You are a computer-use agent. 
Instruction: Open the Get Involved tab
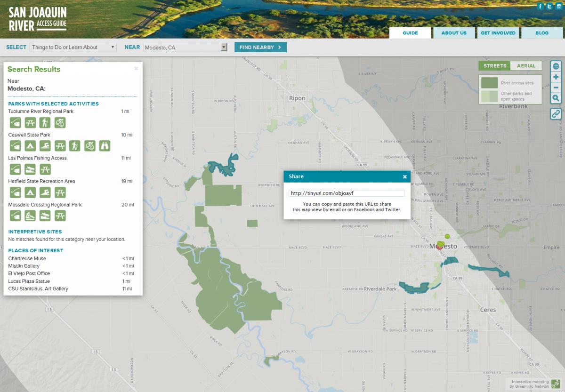(x=497, y=33)
